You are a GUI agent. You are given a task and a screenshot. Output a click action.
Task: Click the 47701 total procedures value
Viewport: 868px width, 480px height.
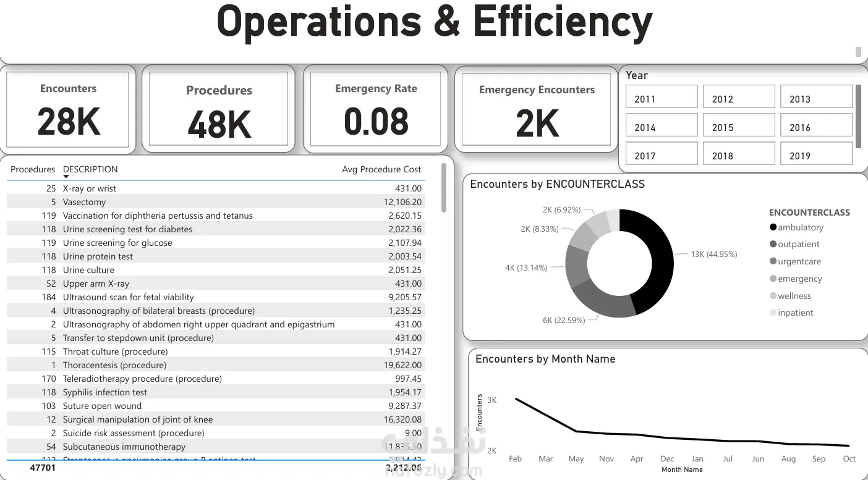point(43,468)
